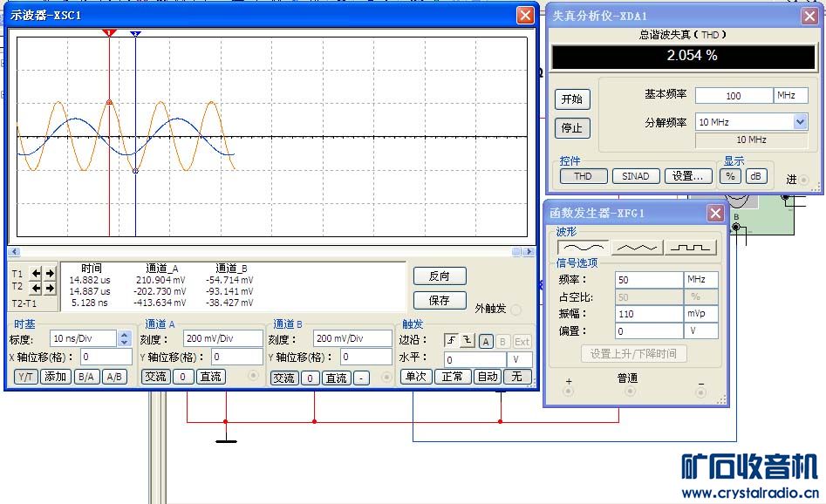
Task: Move T1 cursor left with arrow
Action: click(x=36, y=273)
